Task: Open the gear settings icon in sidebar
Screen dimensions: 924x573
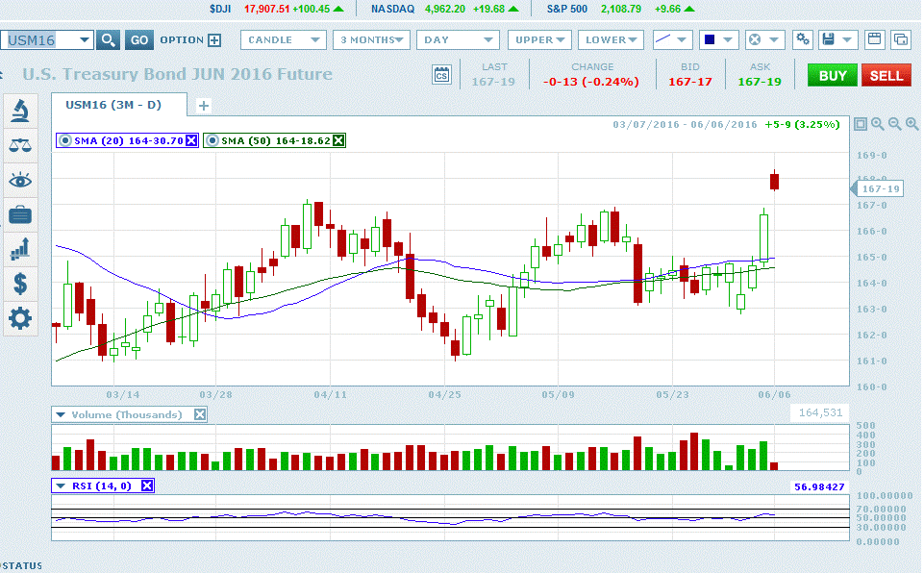Action: 19,317
